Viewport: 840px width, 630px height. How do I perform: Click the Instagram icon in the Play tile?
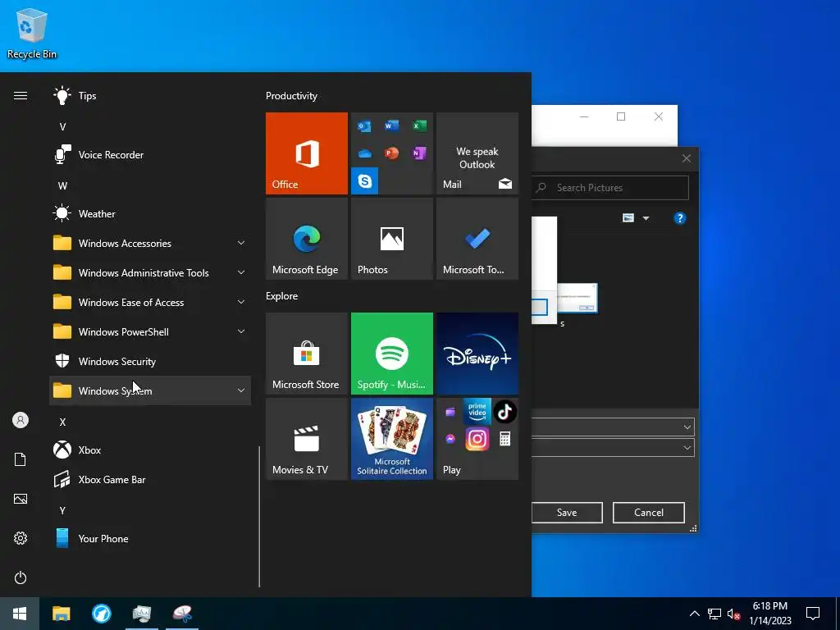pos(477,440)
